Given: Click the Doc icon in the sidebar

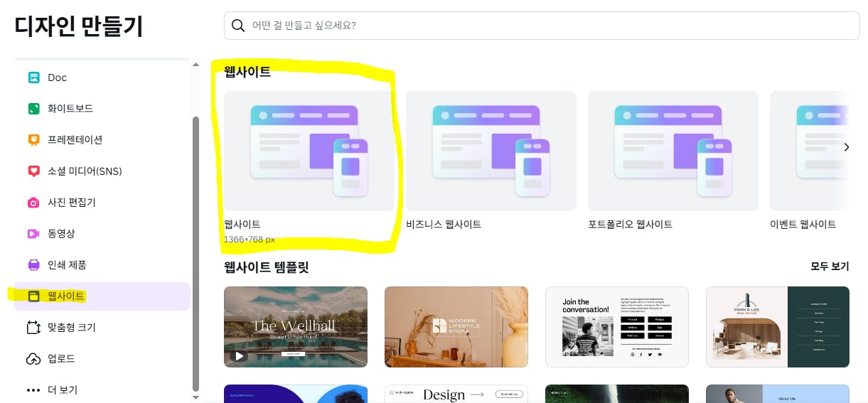Looking at the screenshot, I should click(x=33, y=77).
